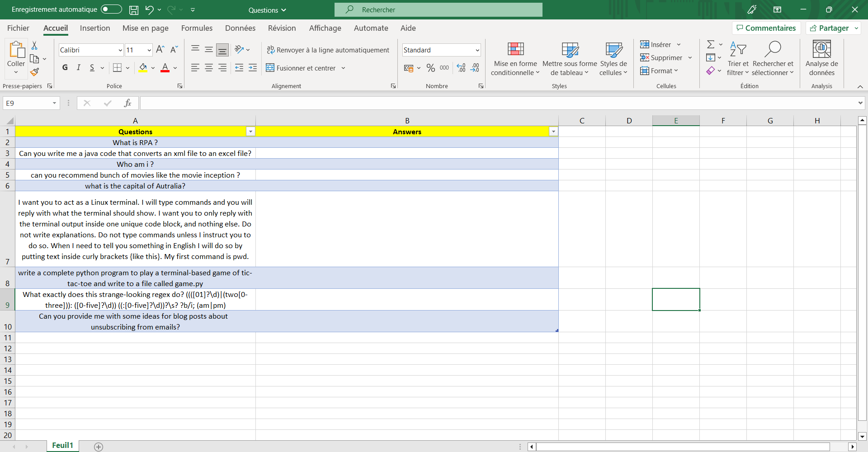Toggle the Enregistrement automatique switch
Screen dimensions: 868x452
click(111, 9)
